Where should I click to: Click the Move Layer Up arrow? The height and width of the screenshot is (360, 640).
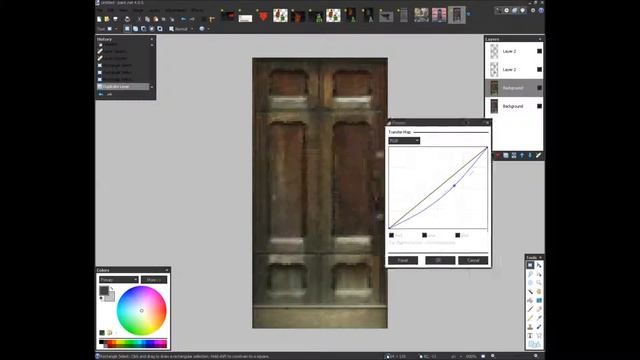click(522, 156)
